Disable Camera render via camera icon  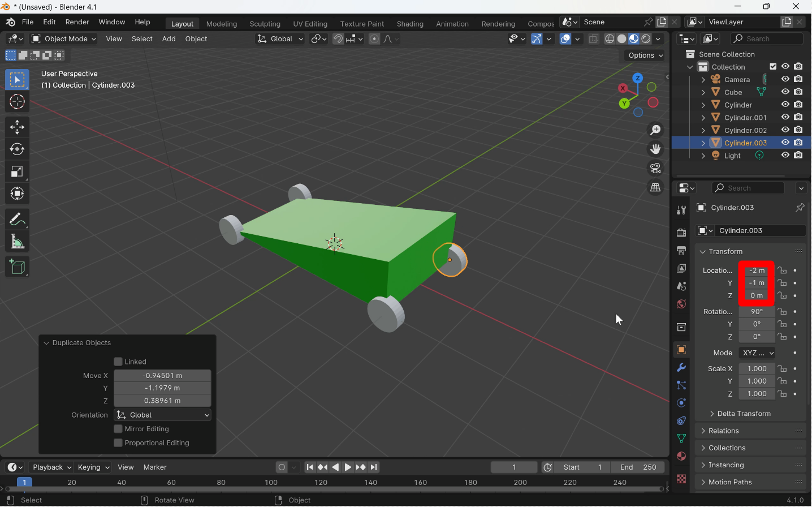pos(798,79)
